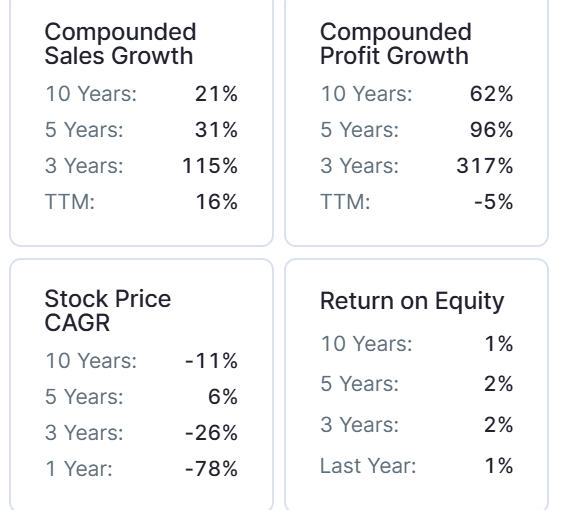Select the 62% ten-year profit growth value

click(492, 94)
